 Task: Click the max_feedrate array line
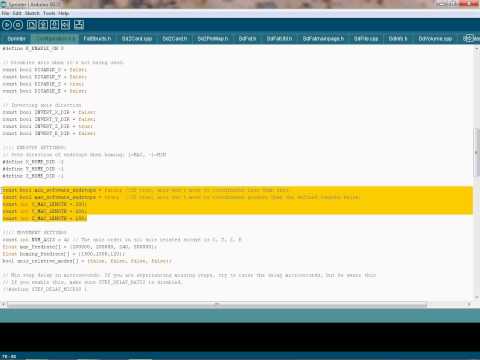79,247
